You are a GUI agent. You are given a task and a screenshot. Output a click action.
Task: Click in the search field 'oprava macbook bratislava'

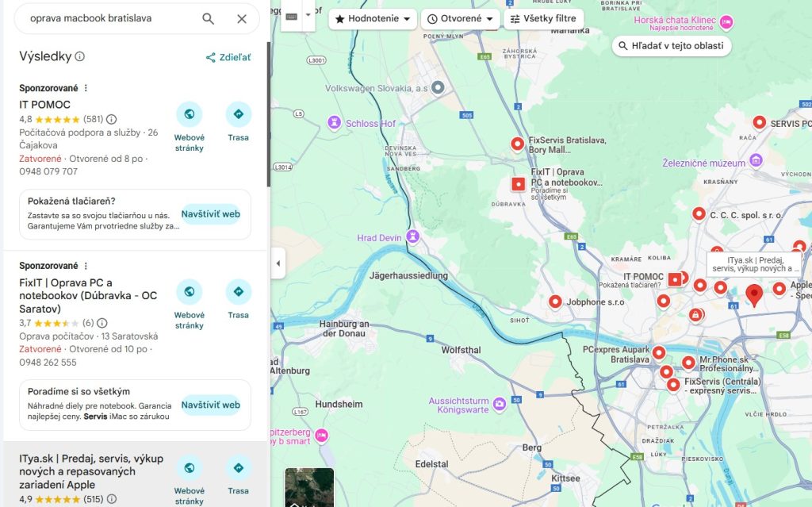[109, 19]
